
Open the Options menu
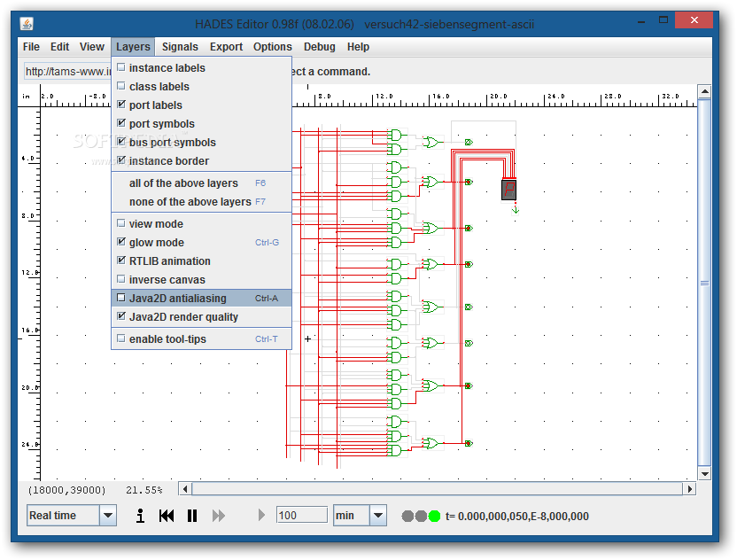click(273, 47)
